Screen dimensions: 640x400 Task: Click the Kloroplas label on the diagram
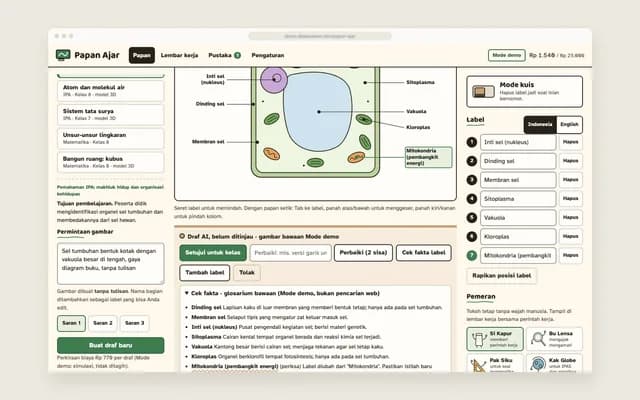pyautogui.click(x=418, y=127)
